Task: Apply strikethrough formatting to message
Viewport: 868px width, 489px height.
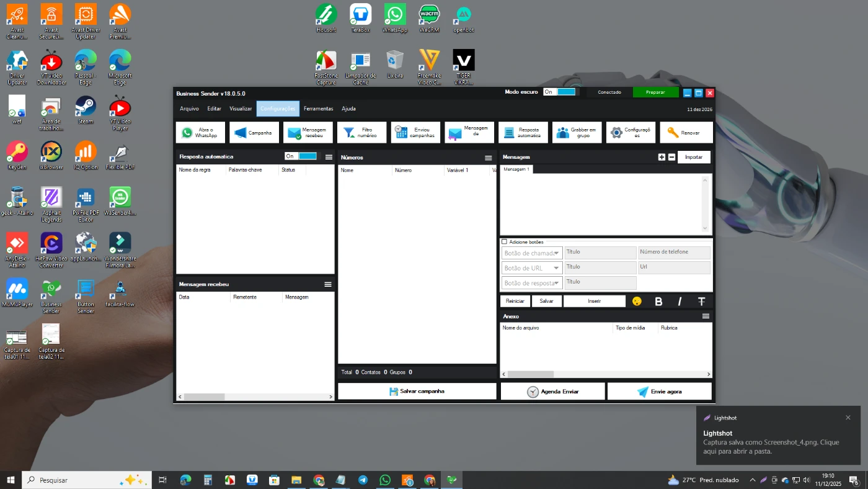Action: [x=701, y=302]
